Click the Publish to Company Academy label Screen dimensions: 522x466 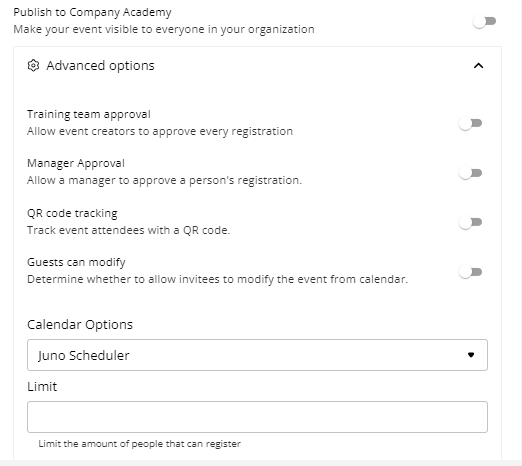92,12
